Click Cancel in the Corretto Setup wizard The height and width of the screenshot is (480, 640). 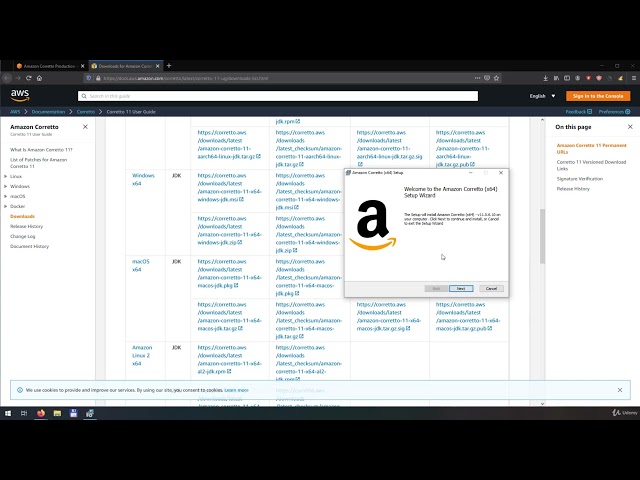[x=491, y=289]
